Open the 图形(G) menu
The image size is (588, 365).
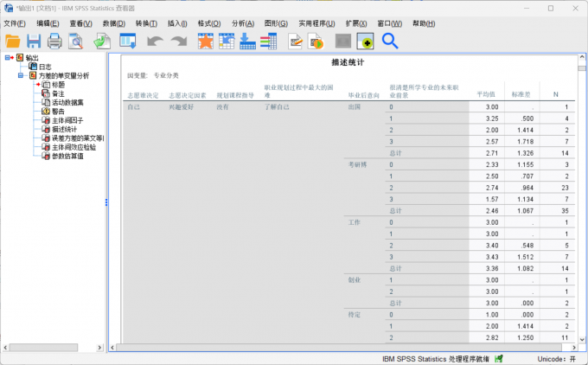coord(276,23)
